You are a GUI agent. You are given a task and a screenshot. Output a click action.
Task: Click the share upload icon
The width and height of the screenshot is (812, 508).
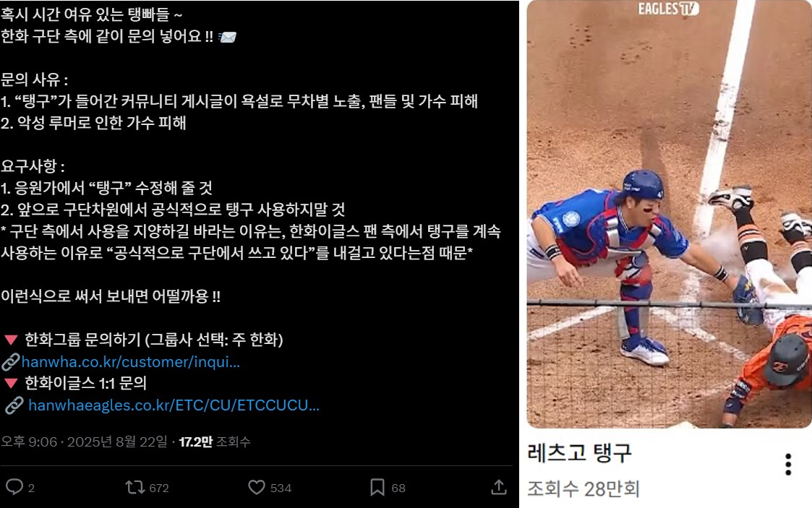(x=499, y=487)
